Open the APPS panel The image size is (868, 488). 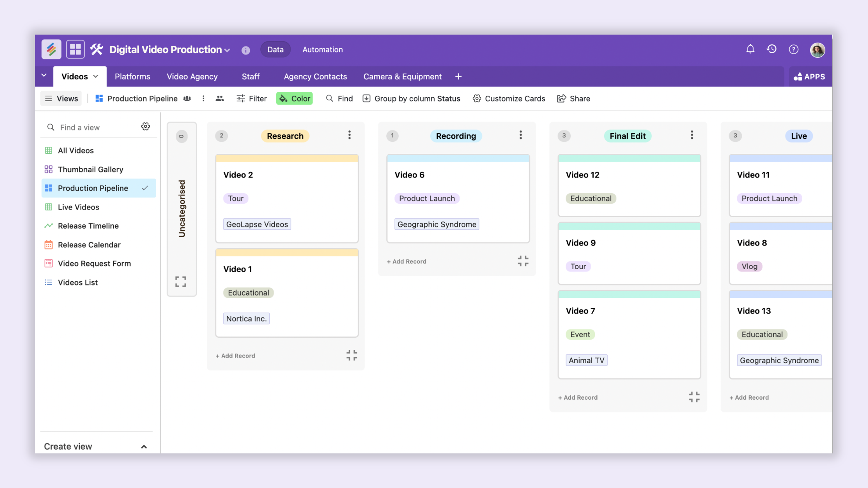pos(809,77)
